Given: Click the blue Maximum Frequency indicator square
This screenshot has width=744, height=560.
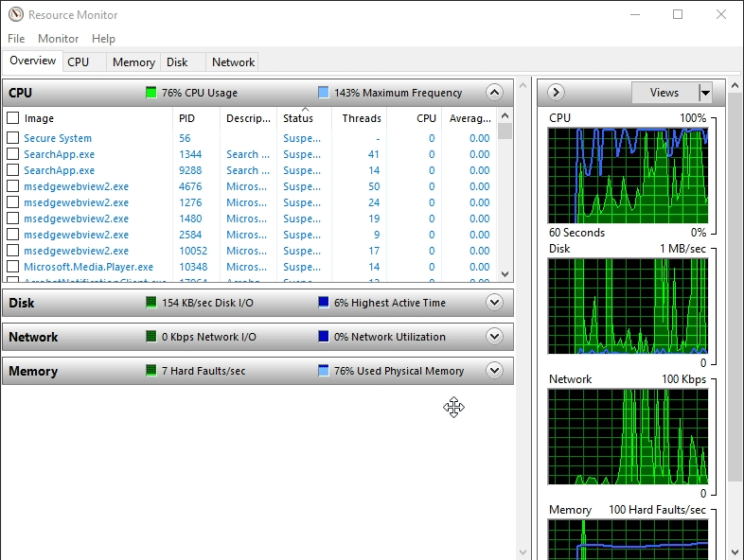Looking at the screenshot, I should (x=323, y=93).
